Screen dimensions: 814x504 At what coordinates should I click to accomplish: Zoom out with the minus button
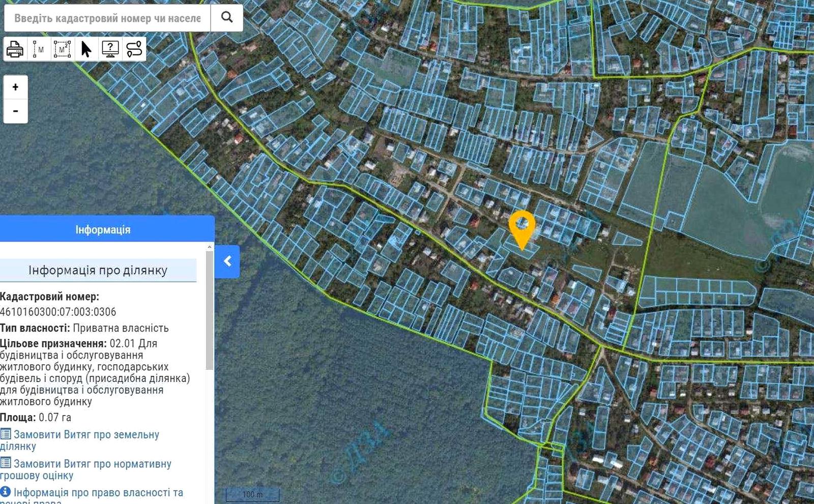[15, 111]
